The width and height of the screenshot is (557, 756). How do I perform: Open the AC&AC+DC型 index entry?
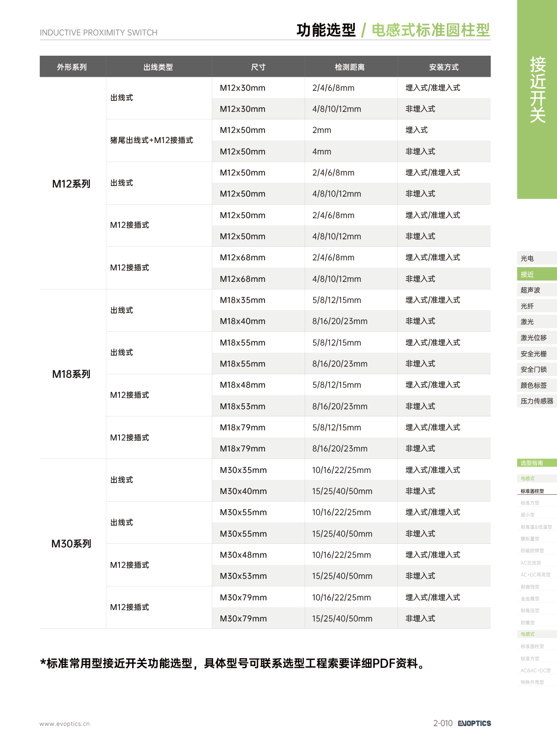coord(536,670)
